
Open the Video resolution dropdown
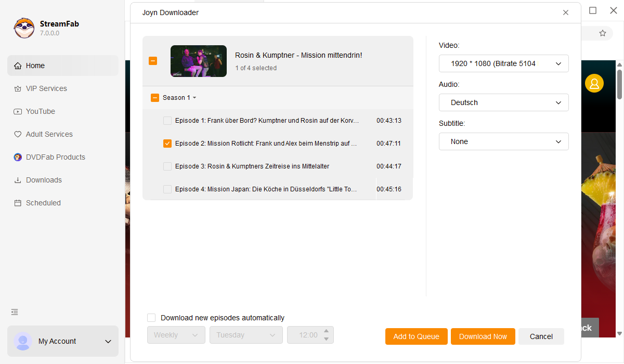coord(503,63)
